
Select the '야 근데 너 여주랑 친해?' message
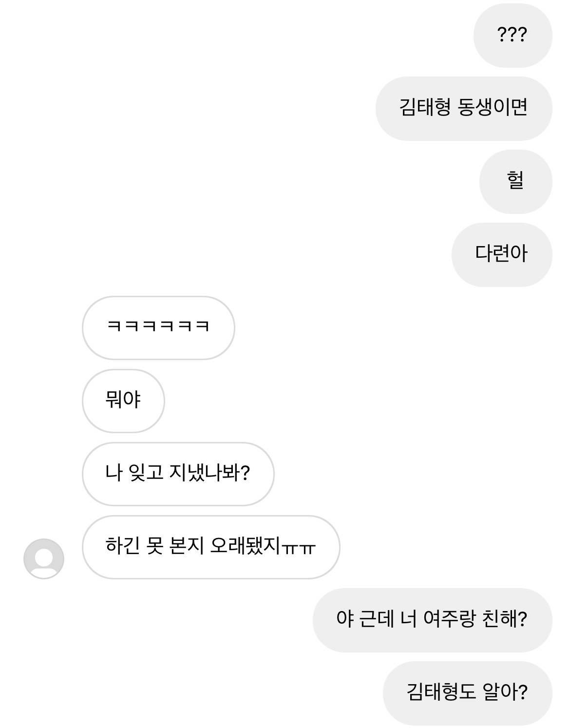coord(432,620)
